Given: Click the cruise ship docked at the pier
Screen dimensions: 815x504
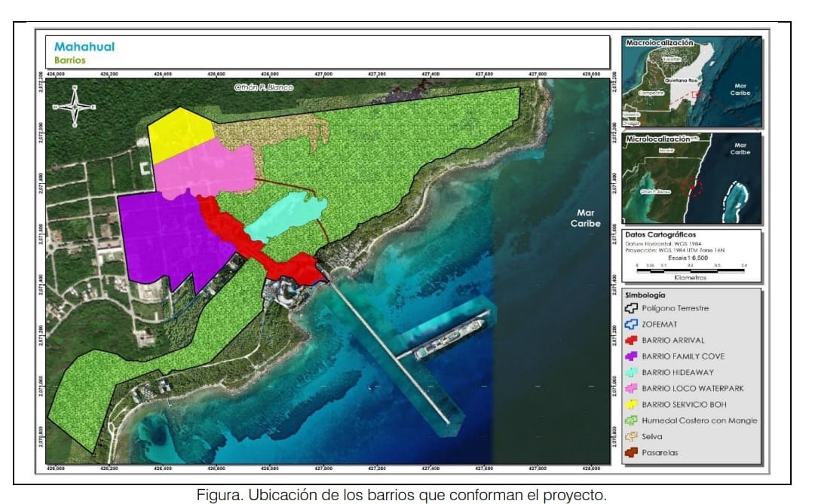Looking at the screenshot, I should 450,339.
